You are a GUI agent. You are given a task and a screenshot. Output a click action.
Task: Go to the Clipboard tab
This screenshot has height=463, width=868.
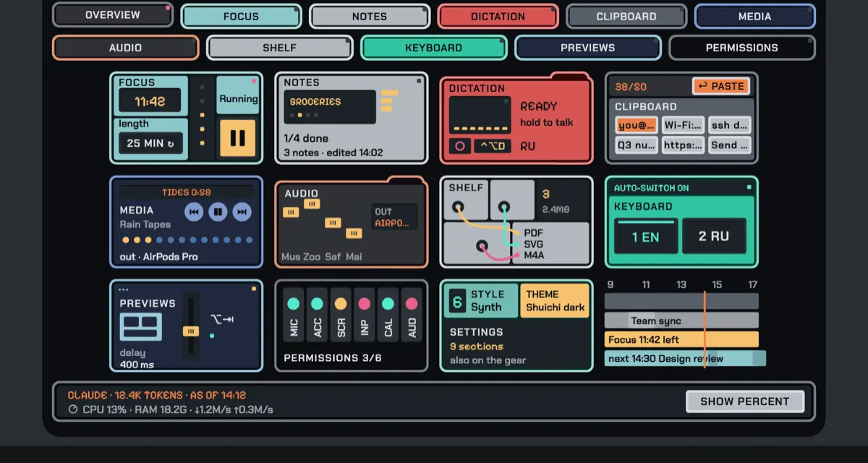pyautogui.click(x=626, y=17)
